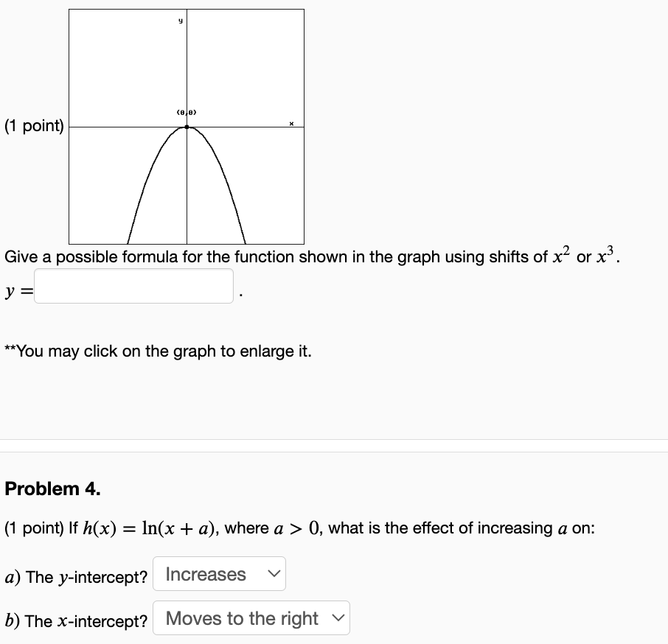Click the formula instruction sentence
668x644 pixels.
click(310, 256)
